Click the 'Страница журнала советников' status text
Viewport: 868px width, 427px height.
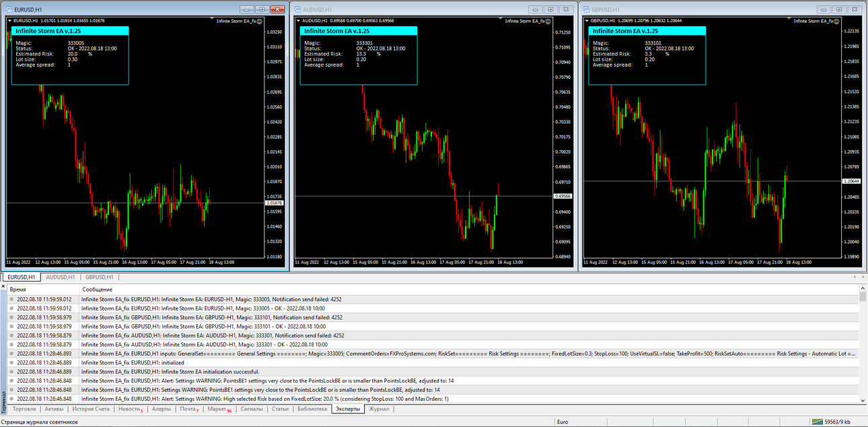pyautogui.click(x=40, y=422)
